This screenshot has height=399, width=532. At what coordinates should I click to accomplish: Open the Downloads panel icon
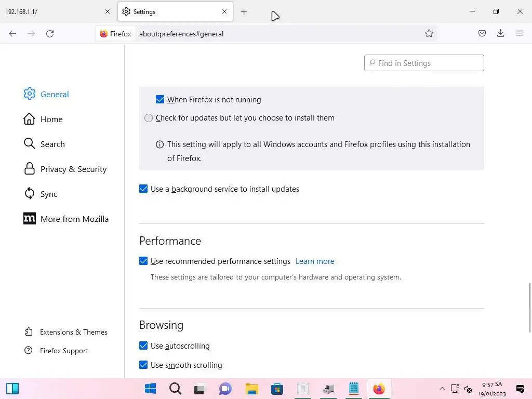[x=500, y=33]
